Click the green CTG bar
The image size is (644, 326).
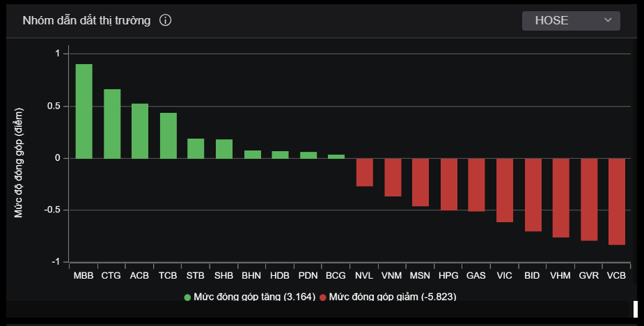(x=112, y=124)
